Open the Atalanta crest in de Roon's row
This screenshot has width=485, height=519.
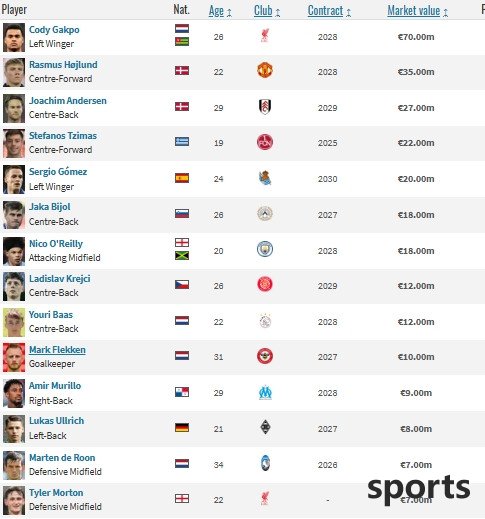265,463
